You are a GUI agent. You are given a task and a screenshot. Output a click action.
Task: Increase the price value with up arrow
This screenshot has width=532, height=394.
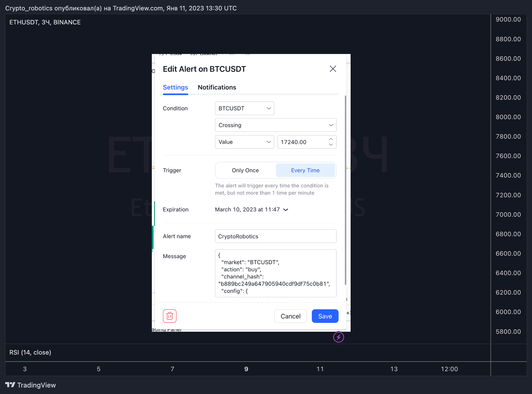331,139
